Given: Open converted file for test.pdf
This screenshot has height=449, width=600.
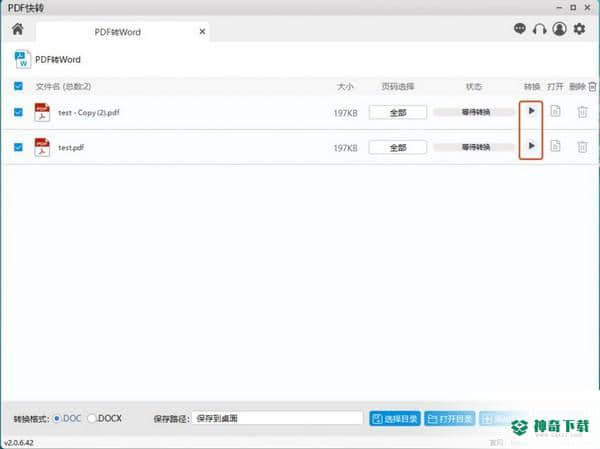Looking at the screenshot, I should pos(556,146).
